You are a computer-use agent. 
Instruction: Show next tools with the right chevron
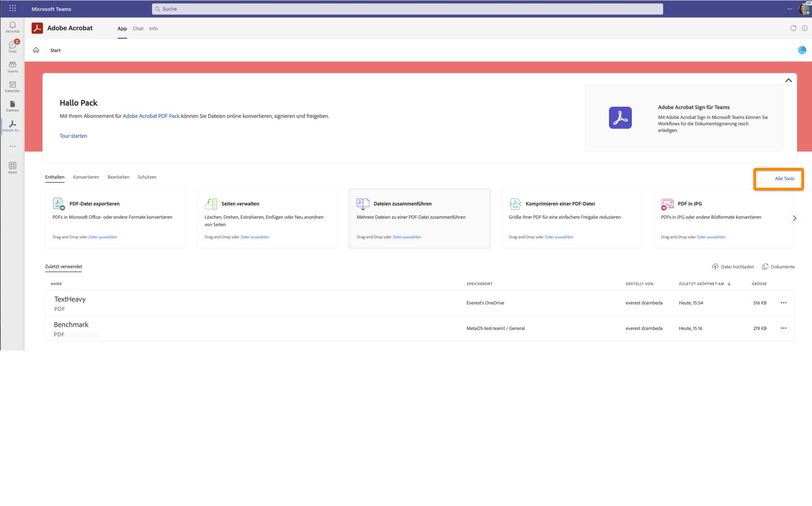(794, 218)
